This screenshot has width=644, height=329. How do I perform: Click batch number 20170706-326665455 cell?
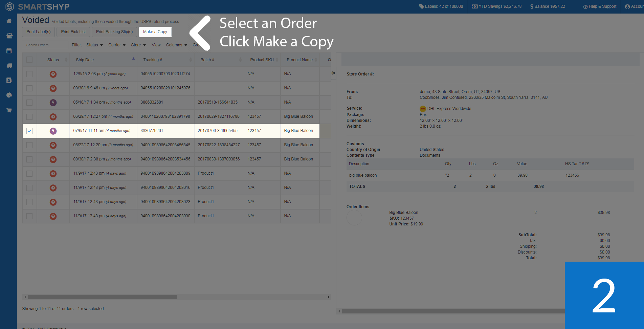(x=219, y=131)
